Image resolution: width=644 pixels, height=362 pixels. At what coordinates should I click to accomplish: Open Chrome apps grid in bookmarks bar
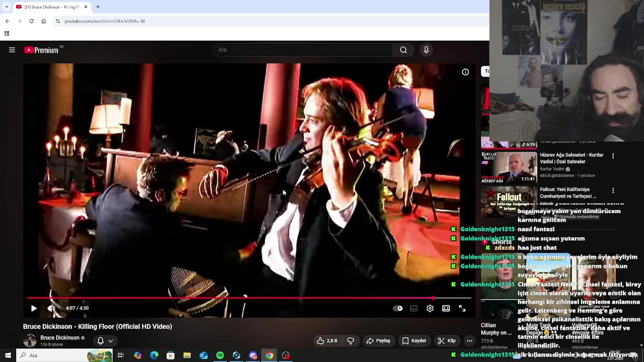7,34
